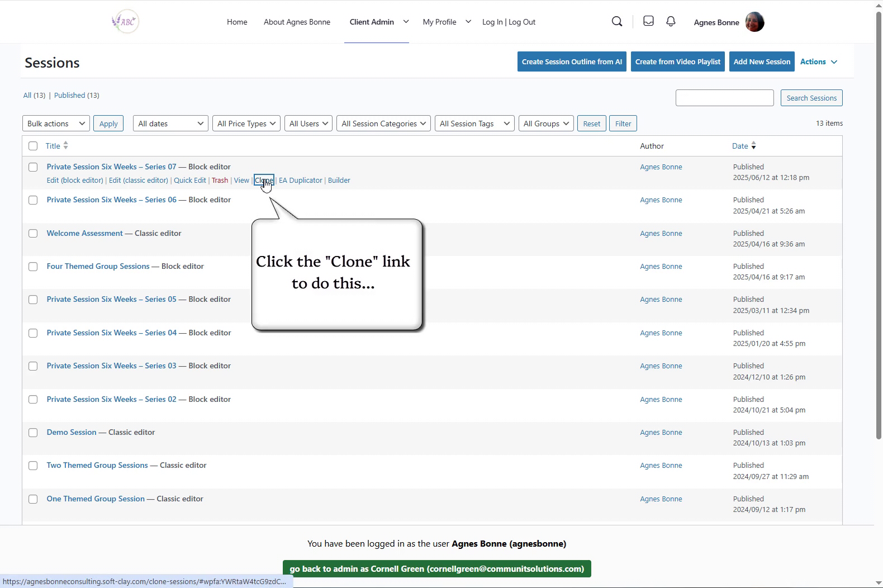This screenshot has height=588, width=883.
Task: Open the All Price Types dropdown
Action: point(246,124)
